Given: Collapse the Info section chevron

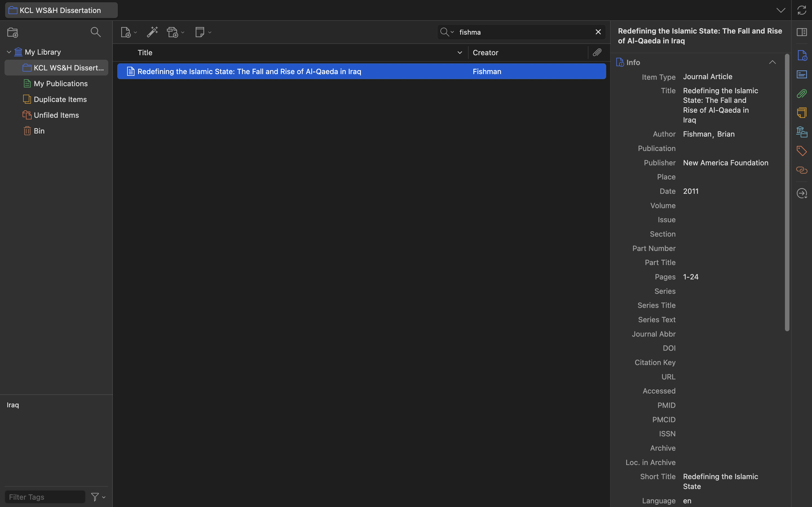Looking at the screenshot, I should click(x=773, y=62).
